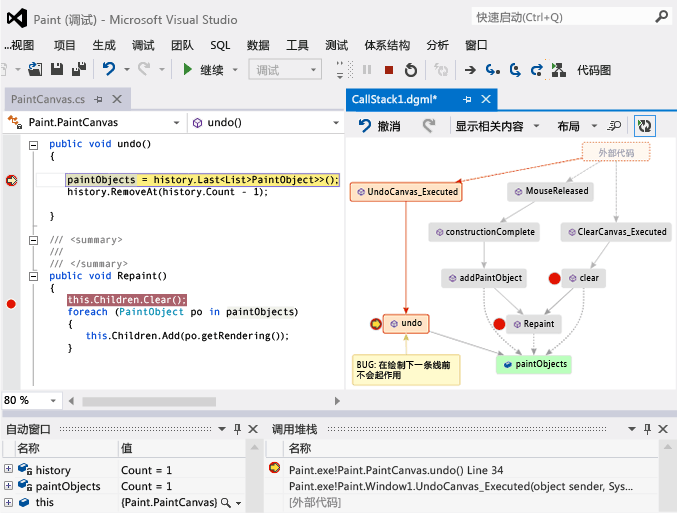The width and height of the screenshot is (677, 513).
Task: Click the Save All icon in toolbar
Action: point(77,69)
